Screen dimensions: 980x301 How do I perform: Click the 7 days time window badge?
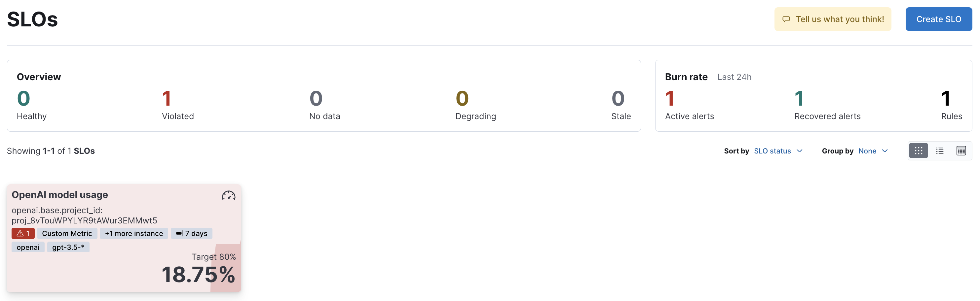pos(192,233)
